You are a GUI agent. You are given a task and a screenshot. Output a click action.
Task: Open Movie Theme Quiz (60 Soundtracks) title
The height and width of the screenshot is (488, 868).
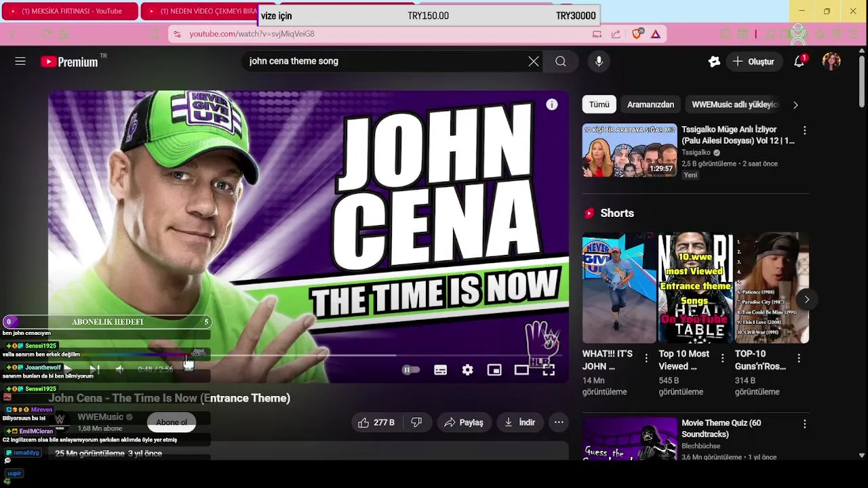[x=722, y=428]
